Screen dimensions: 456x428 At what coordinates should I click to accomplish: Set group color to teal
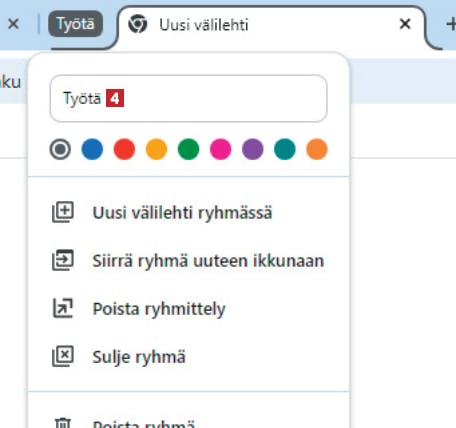point(285,149)
